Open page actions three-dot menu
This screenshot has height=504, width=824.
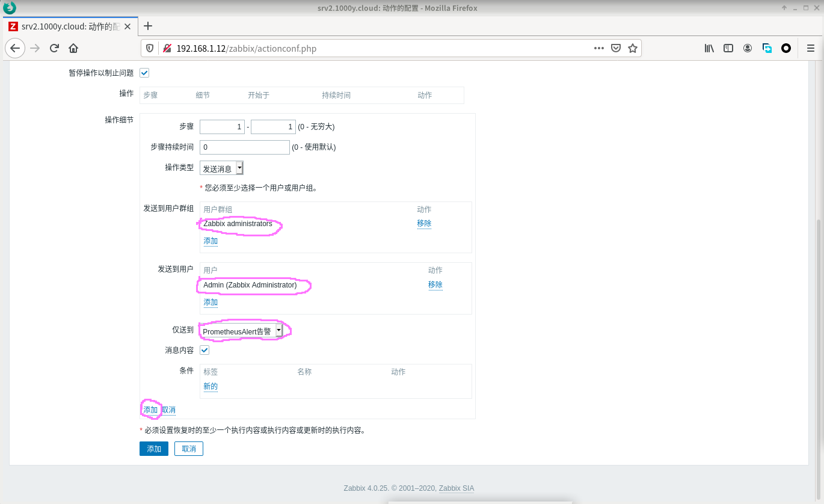coord(599,48)
